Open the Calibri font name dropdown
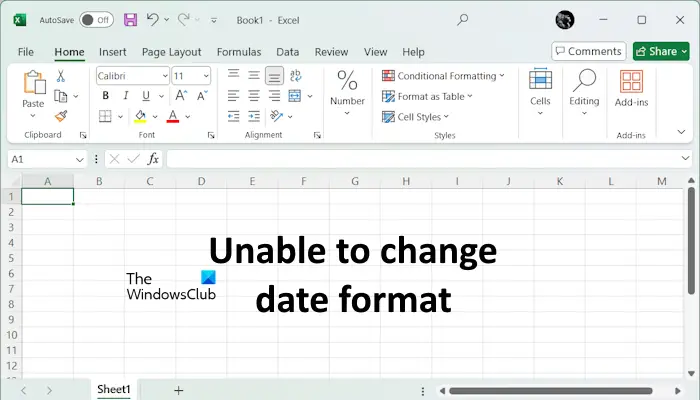Viewport: 700px width, 400px height. click(165, 76)
